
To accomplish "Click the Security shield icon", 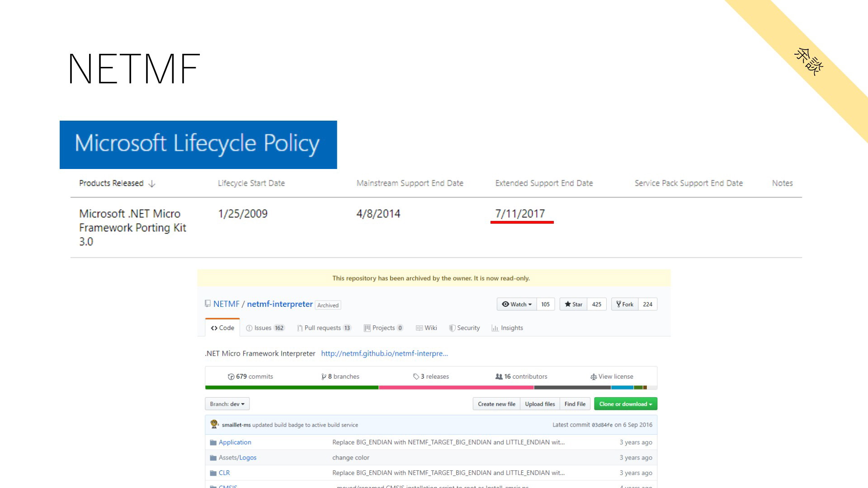I will point(452,328).
